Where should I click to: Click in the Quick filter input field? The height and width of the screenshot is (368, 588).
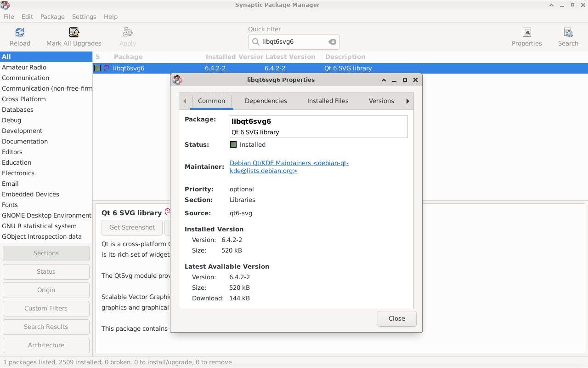point(294,41)
